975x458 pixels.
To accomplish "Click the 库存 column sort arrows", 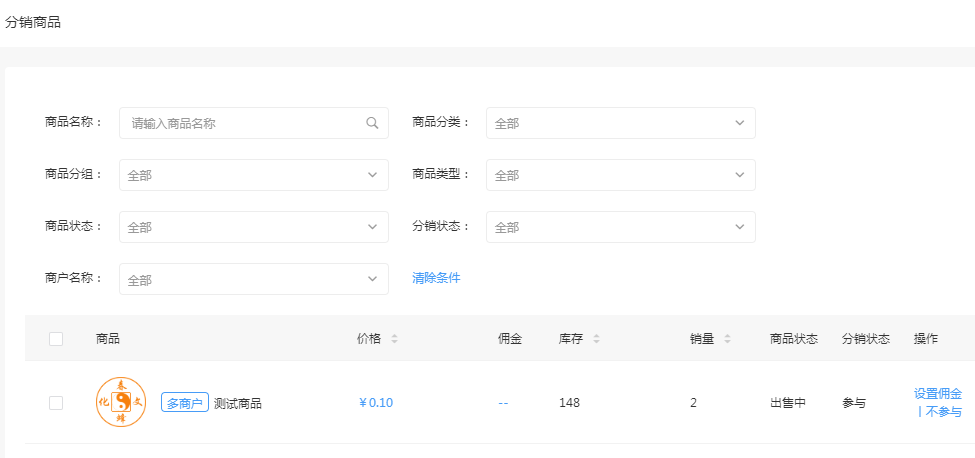I will 596,339.
